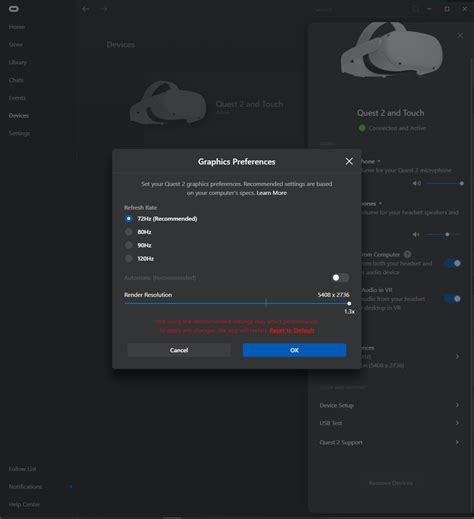
Task: Open Help Center in the sidebar
Action: tap(24, 504)
